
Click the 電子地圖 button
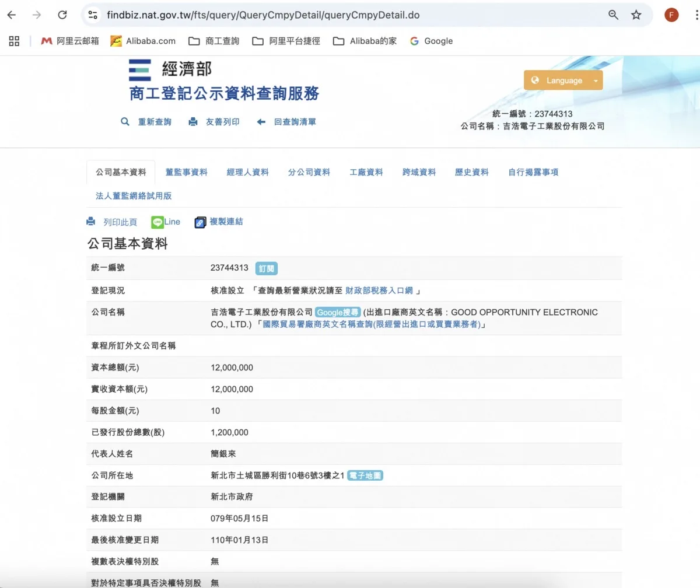(x=365, y=475)
